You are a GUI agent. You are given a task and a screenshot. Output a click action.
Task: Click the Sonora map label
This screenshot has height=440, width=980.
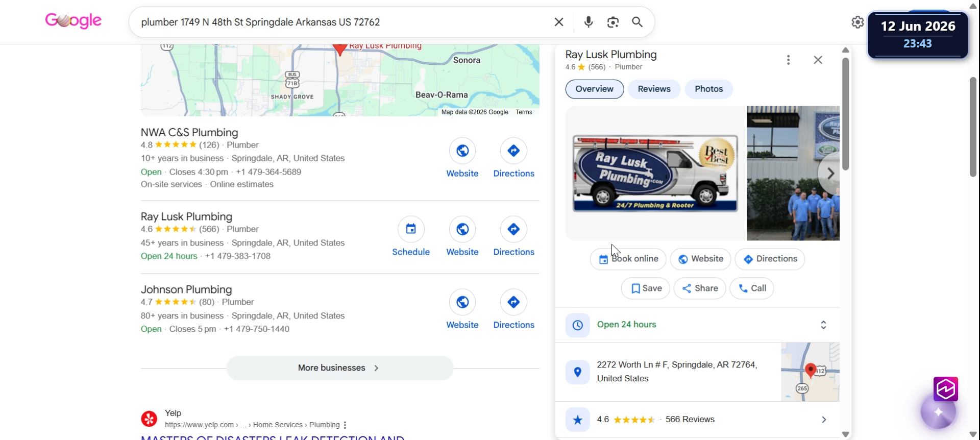pos(467,60)
